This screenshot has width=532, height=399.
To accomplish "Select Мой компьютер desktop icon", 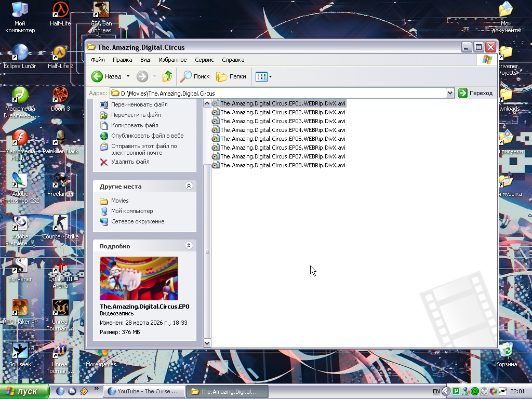I will (x=20, y=17).
